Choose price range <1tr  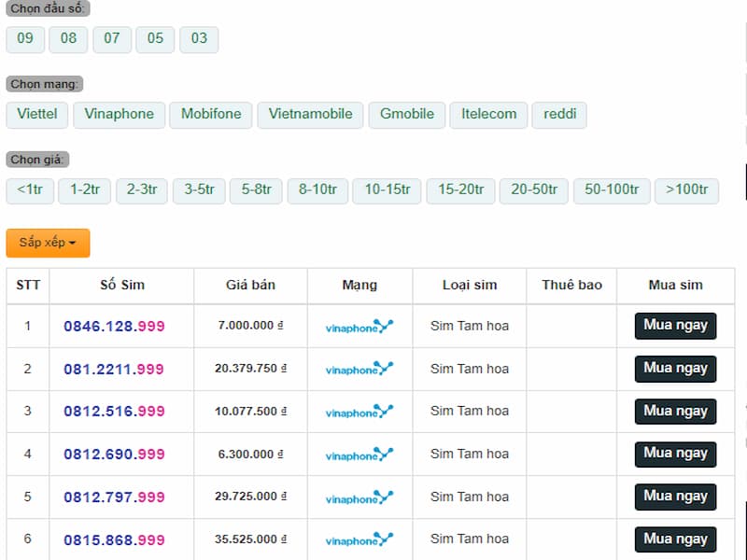30,190
